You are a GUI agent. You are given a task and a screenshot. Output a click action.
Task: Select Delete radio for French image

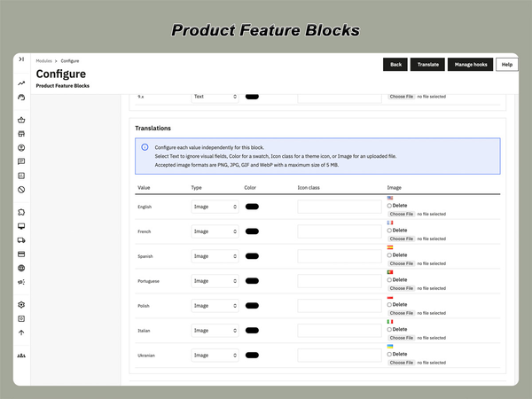389,231
